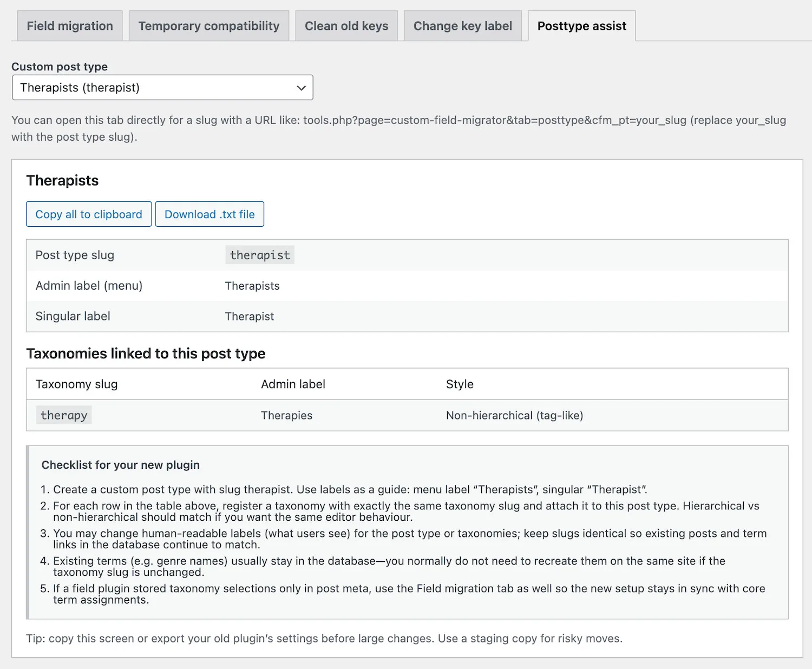Viewport: 812px width, 669px height.
Task: Click the 'Checklist for your new plugin' heading
Action: (x=120, y=465)
